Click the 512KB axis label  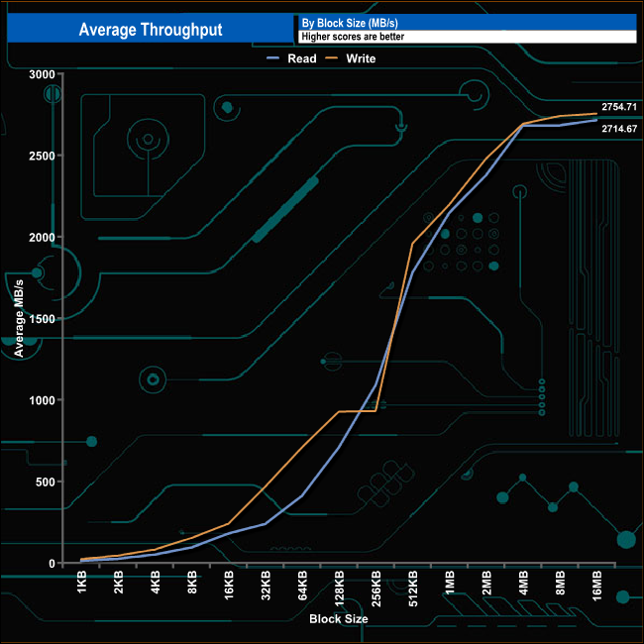413,589
